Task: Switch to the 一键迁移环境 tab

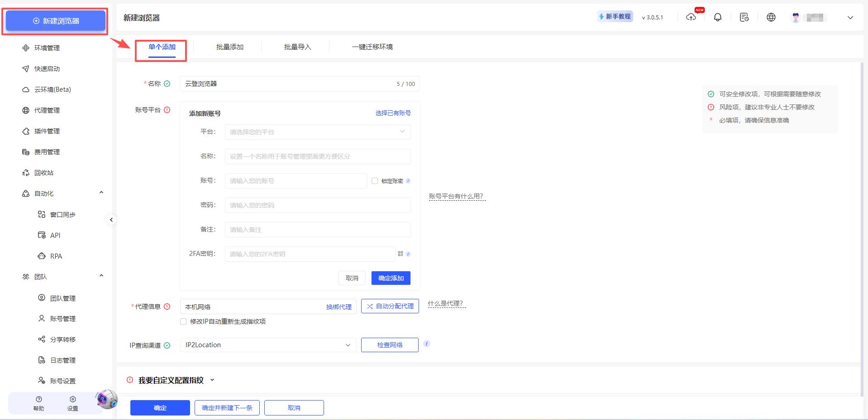Action: (372, 47)
